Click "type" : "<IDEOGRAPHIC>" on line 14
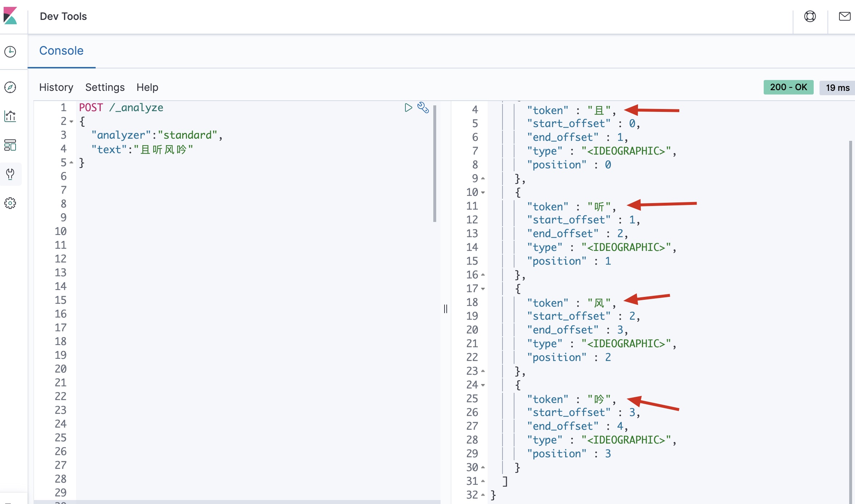The image size is (855, 504). pos(601,247)
